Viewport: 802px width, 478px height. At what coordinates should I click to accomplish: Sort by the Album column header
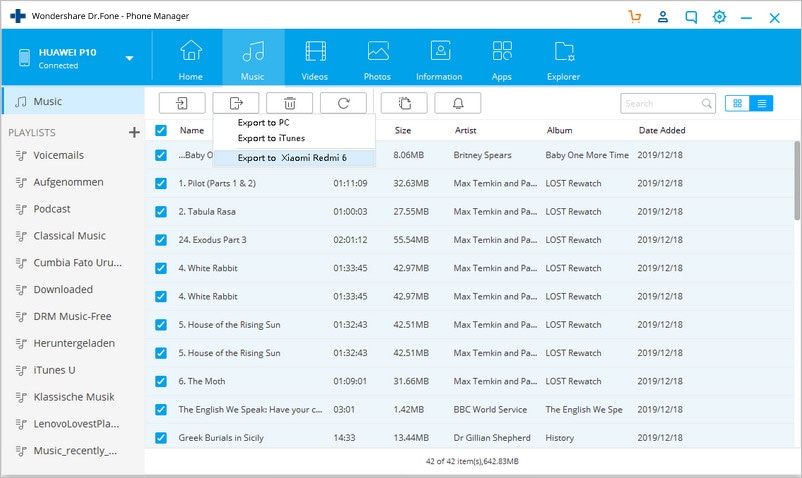click(x=560, y=130)
